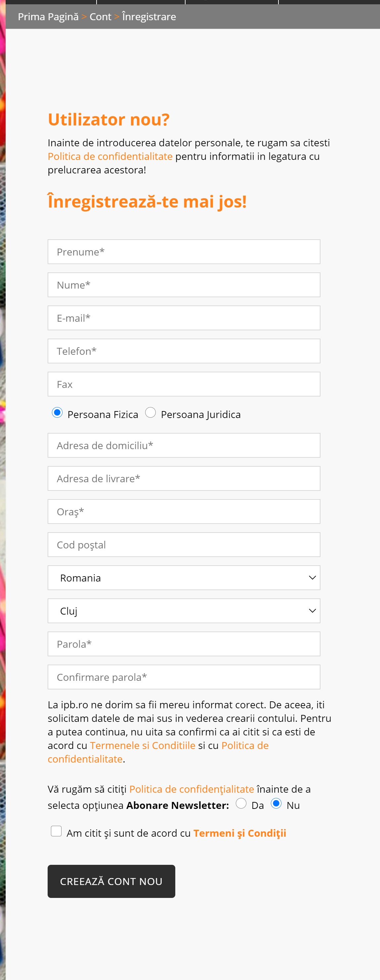380x980 pixels.
Task: Click the Adresa de domiciliu field
Action: [184, 445]
